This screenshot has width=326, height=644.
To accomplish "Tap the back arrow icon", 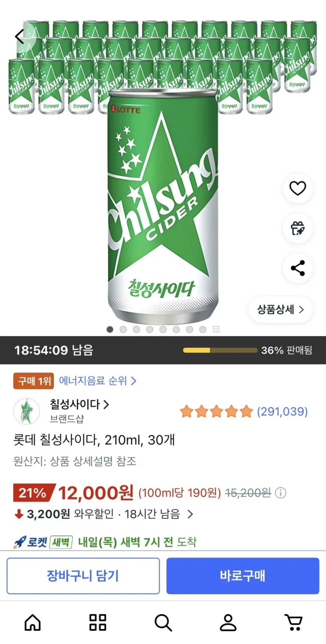I will pos(20,37).
